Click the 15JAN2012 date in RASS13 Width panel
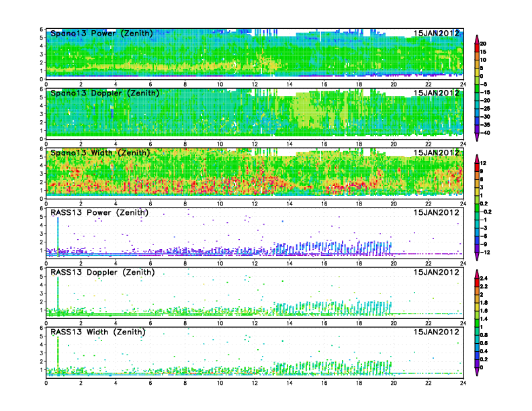Screen dimensions: 532x411 pos(437,332)
